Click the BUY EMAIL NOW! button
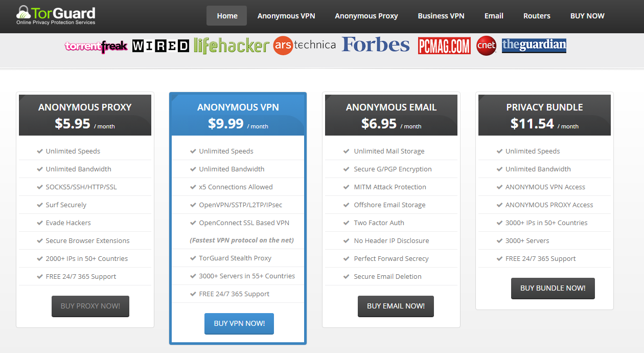Viewport: 644px width, 353px height. click(396, 306)
